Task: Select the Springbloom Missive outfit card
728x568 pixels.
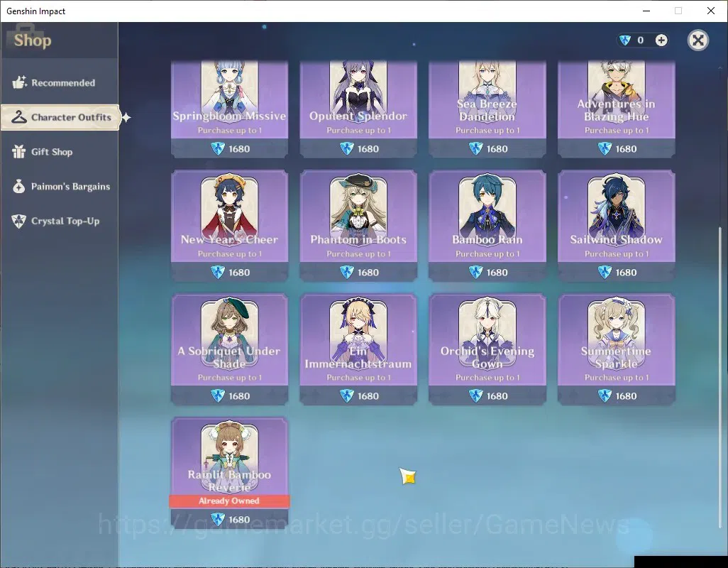Action: coord(229,109)
